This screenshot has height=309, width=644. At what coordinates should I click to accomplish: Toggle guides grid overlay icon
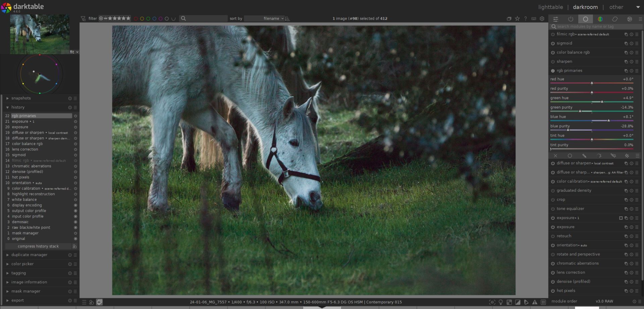543,302
